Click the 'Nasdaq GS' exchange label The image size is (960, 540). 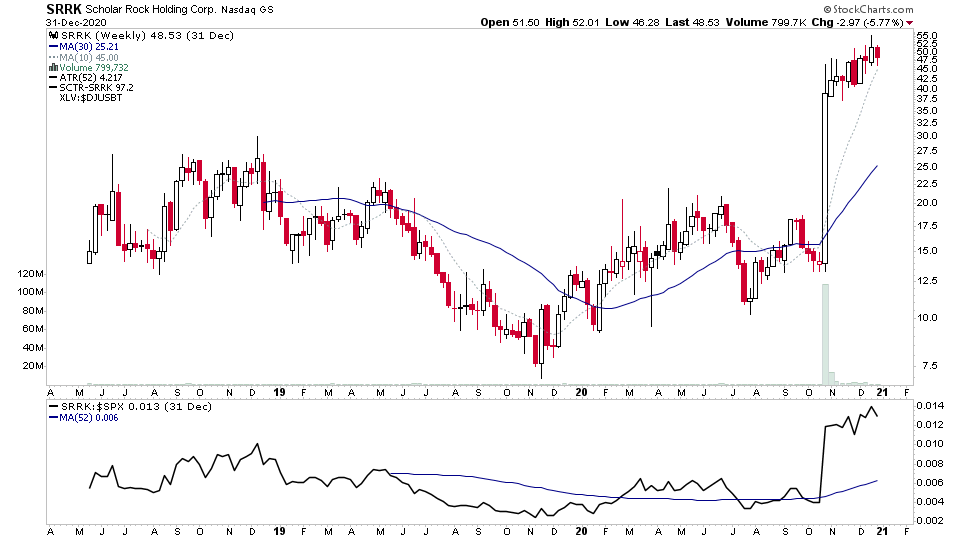click(x=246, y=10)
